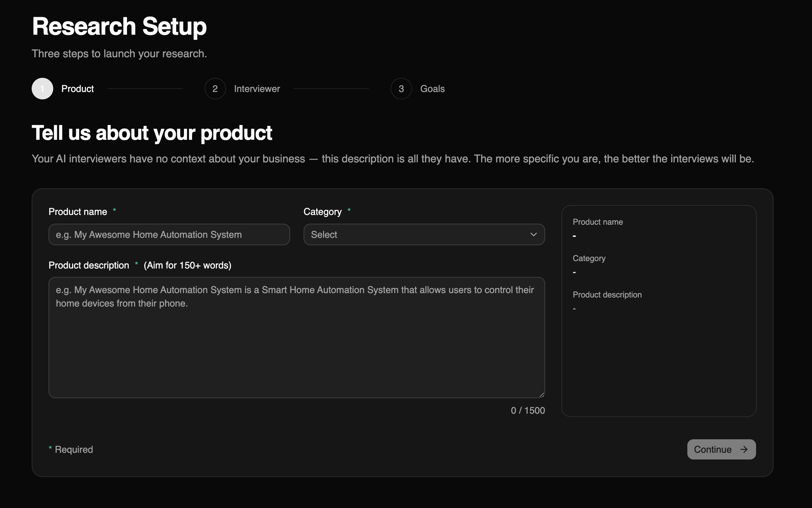This screenshot has width=812, height=508.
Task: Click the textarea resize handle corner
Action: (x=541, y=395)
